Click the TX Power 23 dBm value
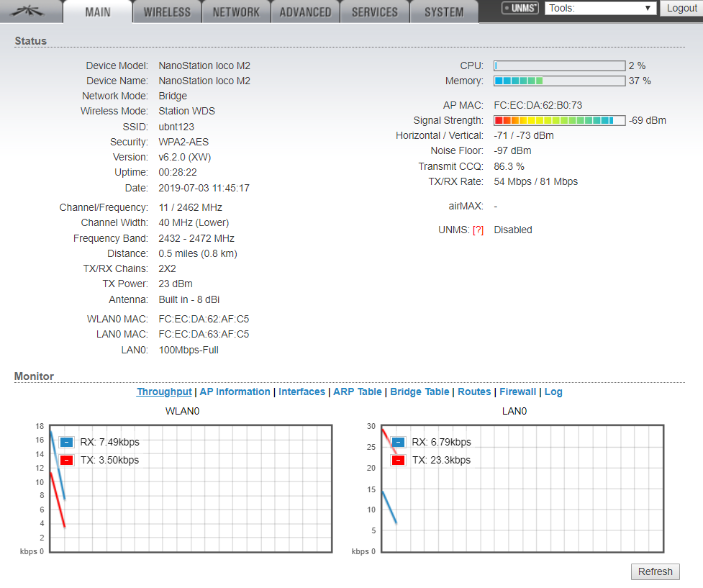The height and width of the screenshot is (588, 703). click(x=176, y=284)
